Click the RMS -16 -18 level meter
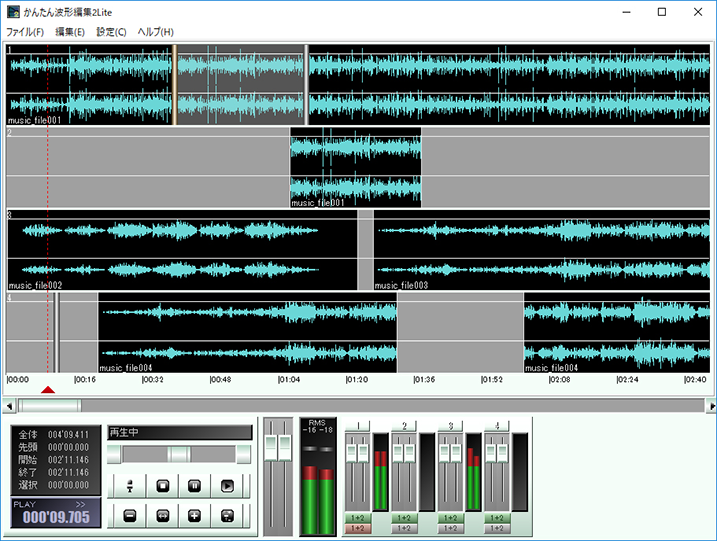The width and height of the screenshot is (717, 541). pos(318,476)
